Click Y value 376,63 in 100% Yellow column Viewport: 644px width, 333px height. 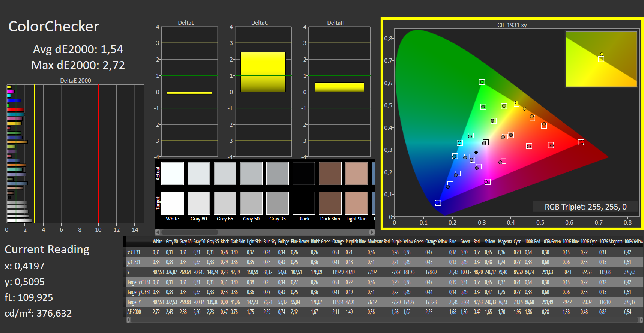pos(630,272)
